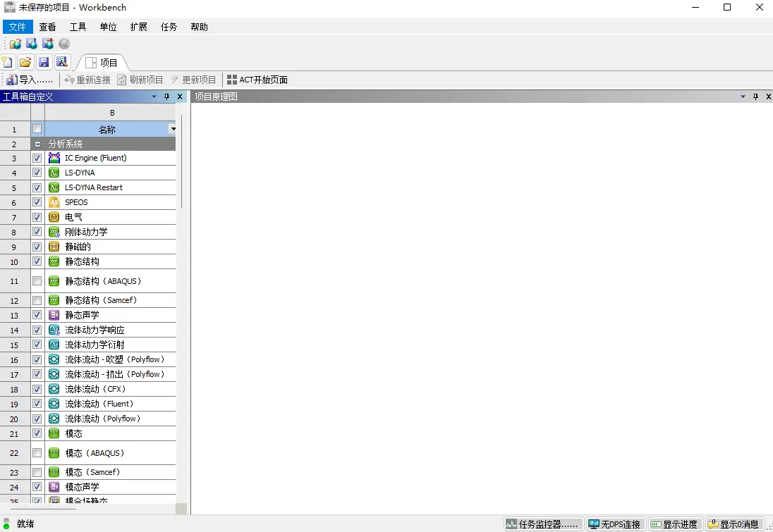The image size is (773, 532).
Task: Open the 帮助 menu
Action: pos(199,27)
